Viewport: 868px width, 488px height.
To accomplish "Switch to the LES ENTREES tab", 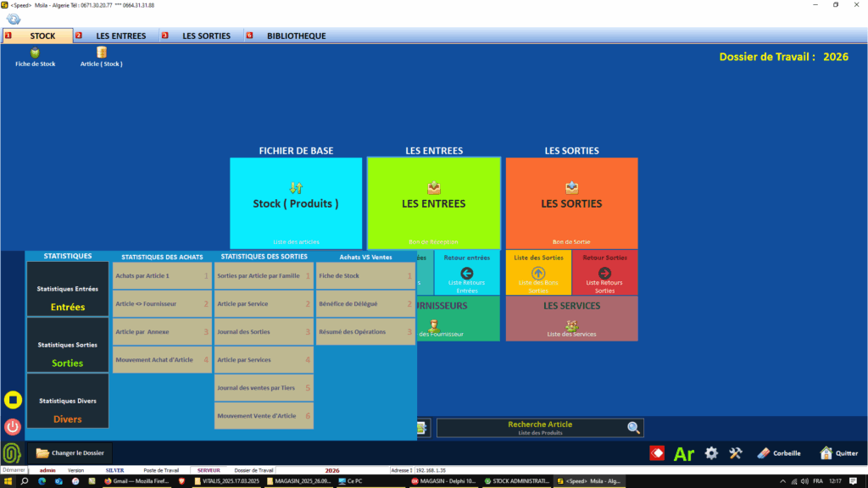I will pyautogui.click(x=120, y=36).
